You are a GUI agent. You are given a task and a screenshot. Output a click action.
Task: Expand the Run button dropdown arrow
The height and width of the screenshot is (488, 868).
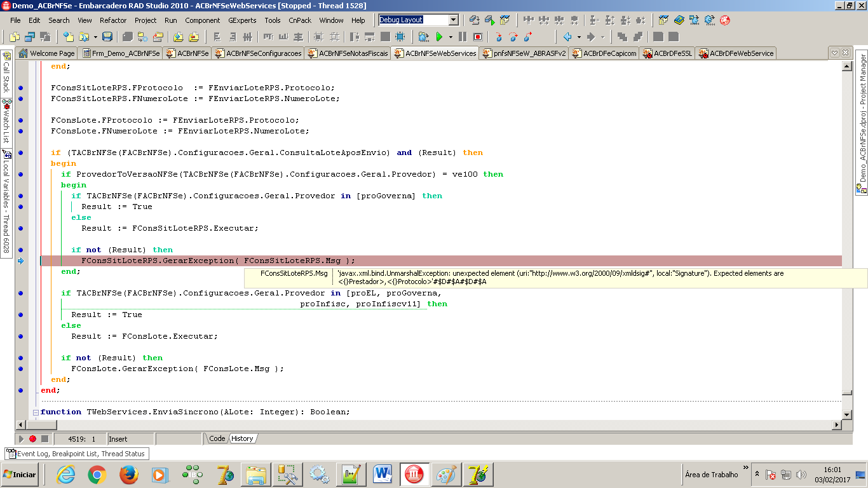click(x=451, y=37)
